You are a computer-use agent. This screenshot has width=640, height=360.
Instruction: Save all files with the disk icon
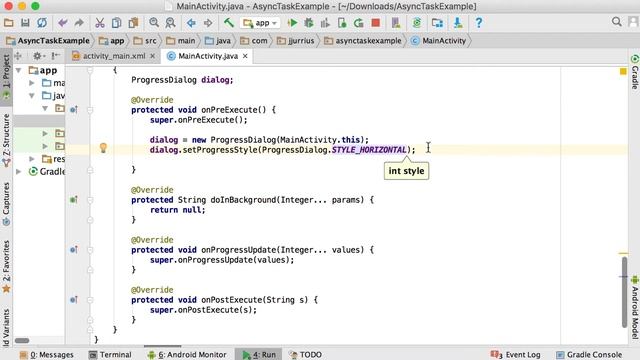25,23
